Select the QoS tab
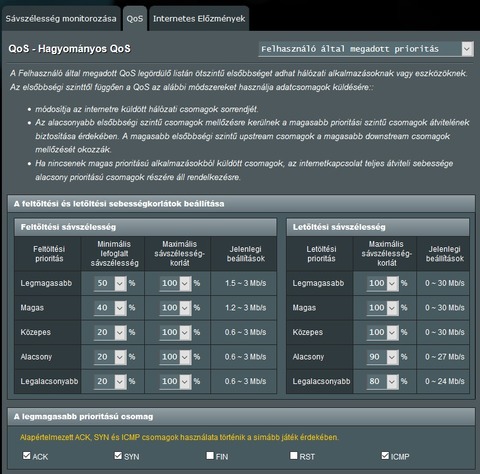480x474 pixels. coord(135,19)
